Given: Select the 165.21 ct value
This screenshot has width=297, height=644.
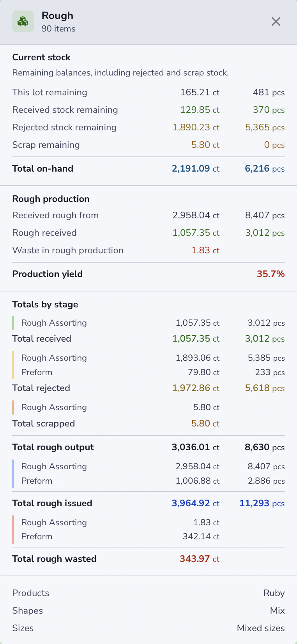Looking at the screenshot, I should (200, 92).
